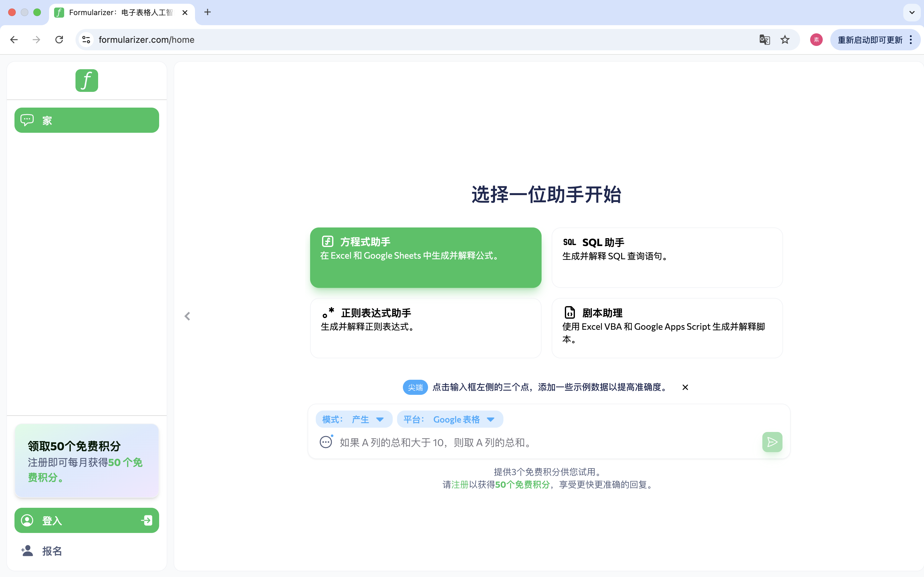Open browser chevron at top right corner
Screen dimensions: 924x577
click(x=912, y=12)
